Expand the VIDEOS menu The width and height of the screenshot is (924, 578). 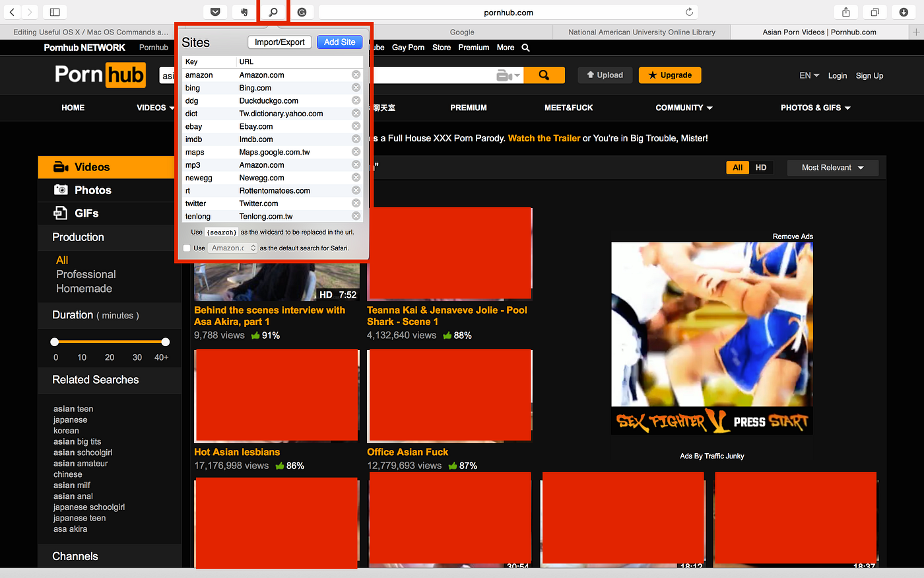pos(156,108)
